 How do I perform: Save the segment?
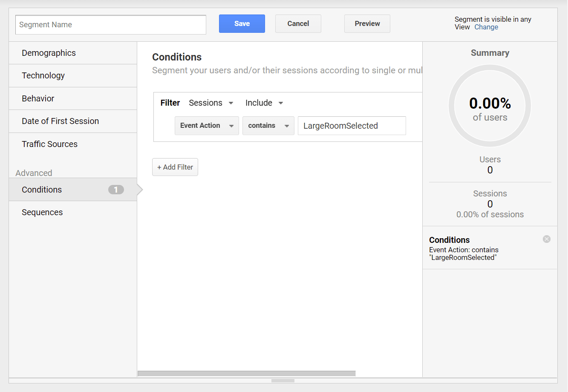[242, 23]
